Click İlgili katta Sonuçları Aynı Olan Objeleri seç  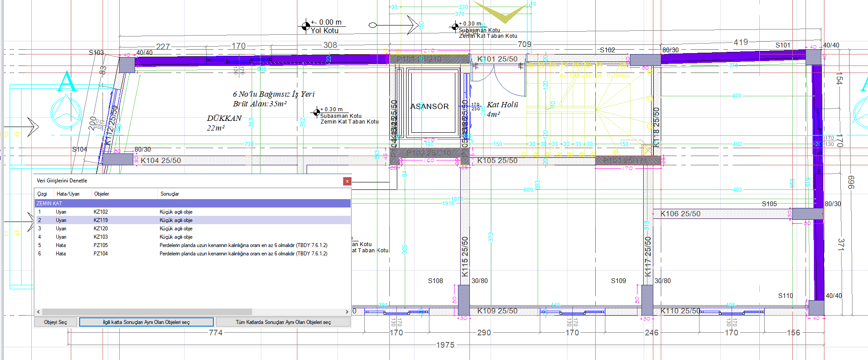click(x=146, y=322)
